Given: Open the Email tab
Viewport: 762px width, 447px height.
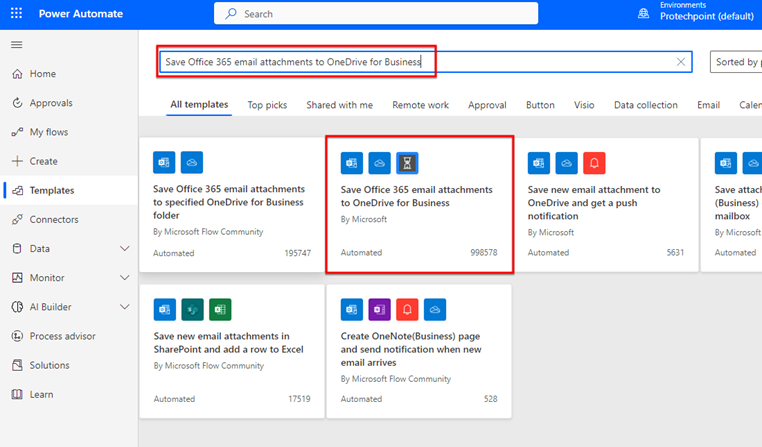Looking at the screenshot, I should [x=709, y=105].
